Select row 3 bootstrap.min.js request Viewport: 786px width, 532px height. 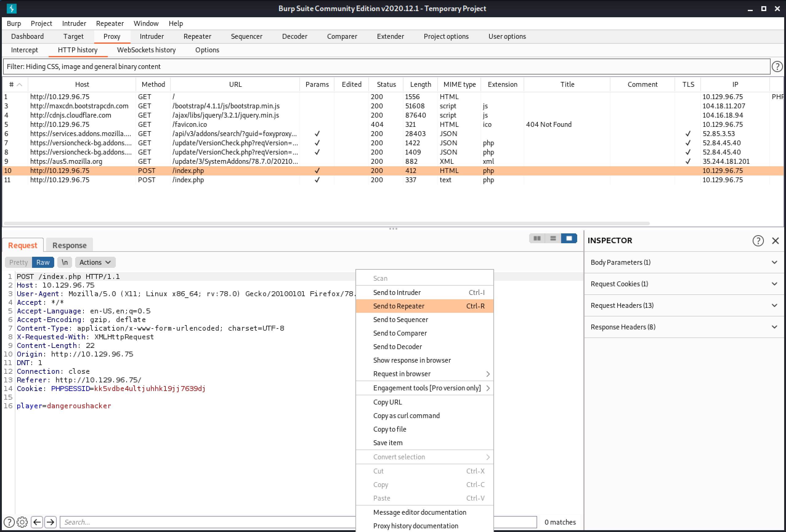pos(393,106)
